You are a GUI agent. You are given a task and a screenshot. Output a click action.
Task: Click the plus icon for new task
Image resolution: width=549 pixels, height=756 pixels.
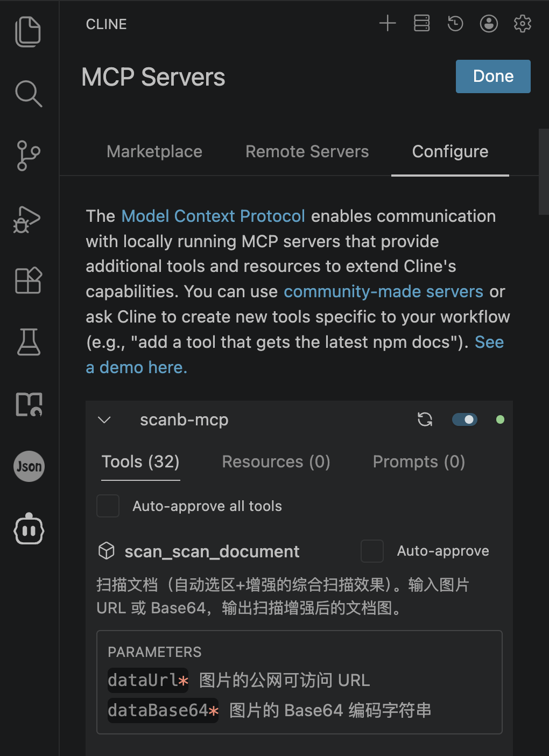click(388, 23)
